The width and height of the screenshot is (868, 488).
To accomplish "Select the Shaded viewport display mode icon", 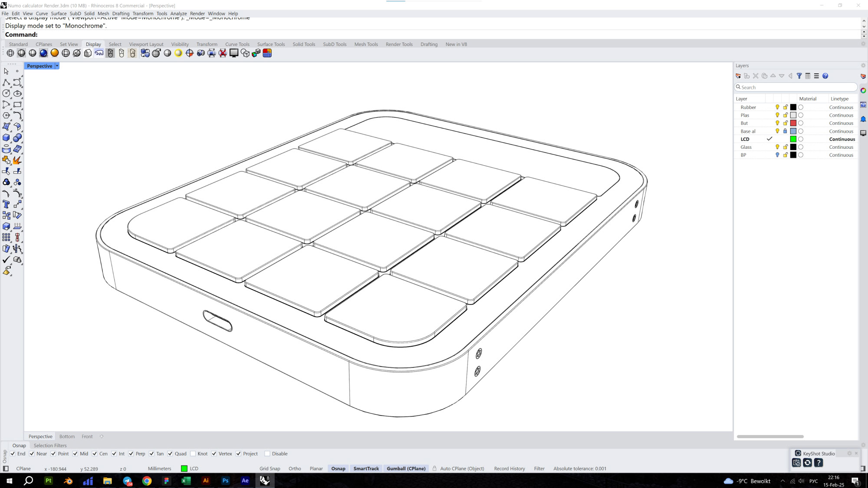I will 22,53.
